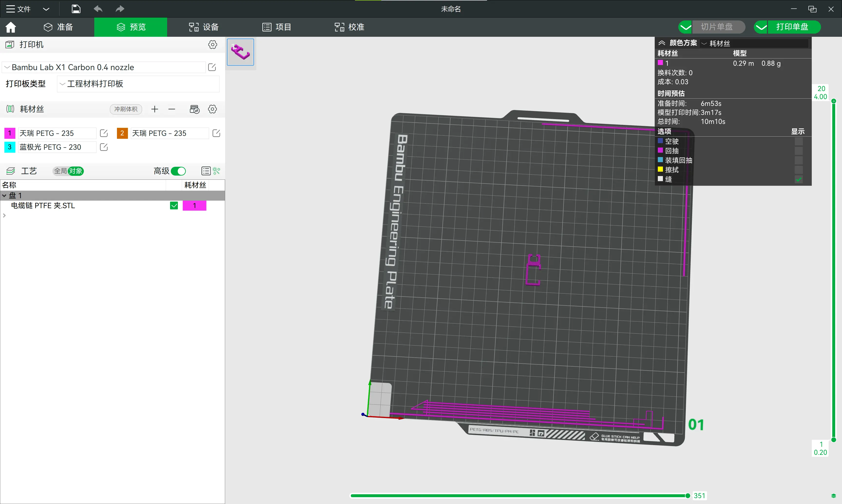This screenshot has height=504, width=842.
Task: Open the Bambu Lab X1 Carbon printer dropdown
Action: (104, 67)
